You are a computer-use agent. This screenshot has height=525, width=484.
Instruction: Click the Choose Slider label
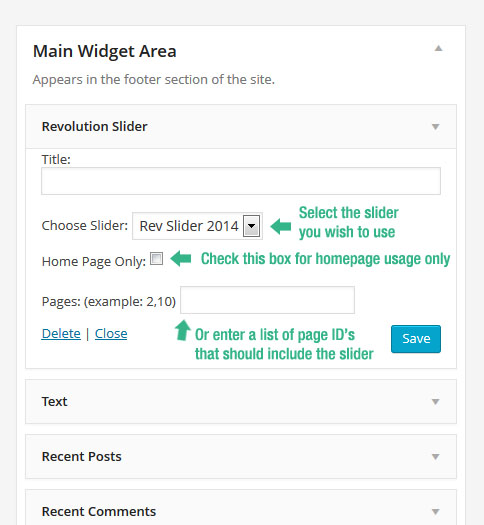85,226
